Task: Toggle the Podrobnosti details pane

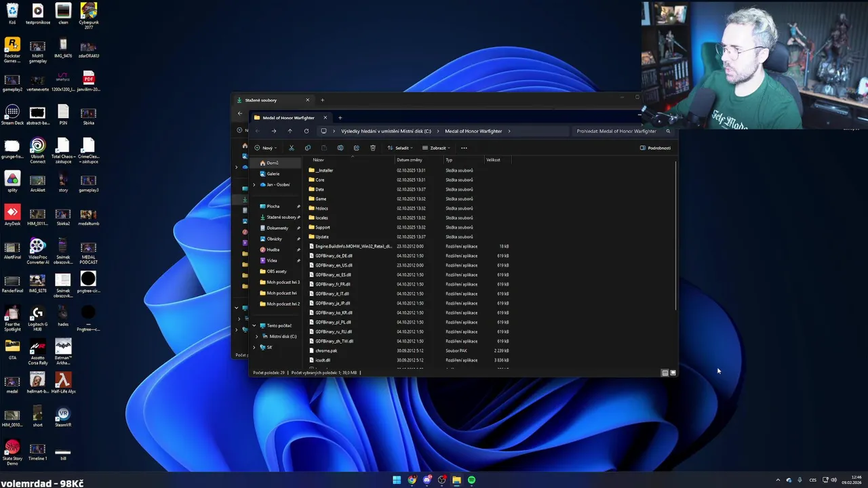Action: [x=655, y=148]
